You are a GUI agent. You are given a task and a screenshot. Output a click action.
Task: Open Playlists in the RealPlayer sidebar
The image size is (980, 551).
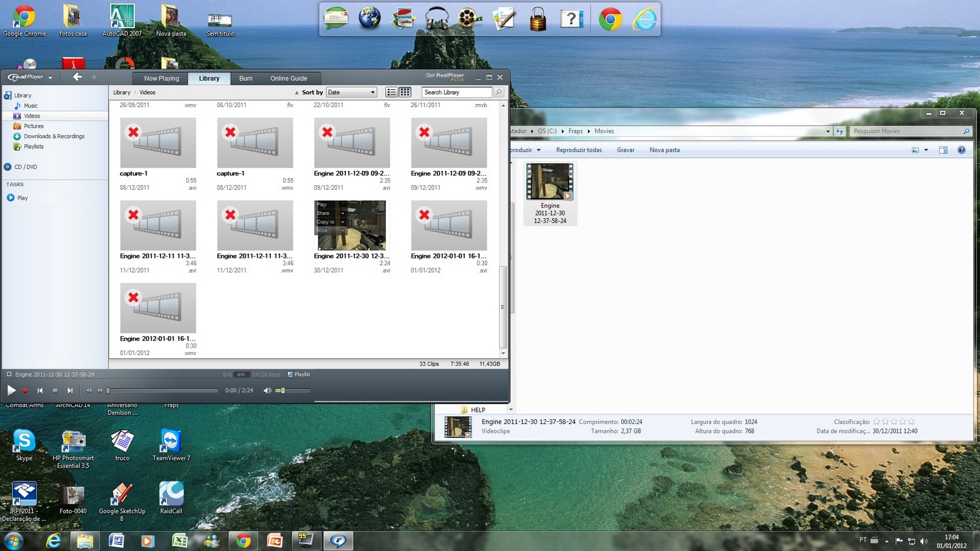pos(34,147)
